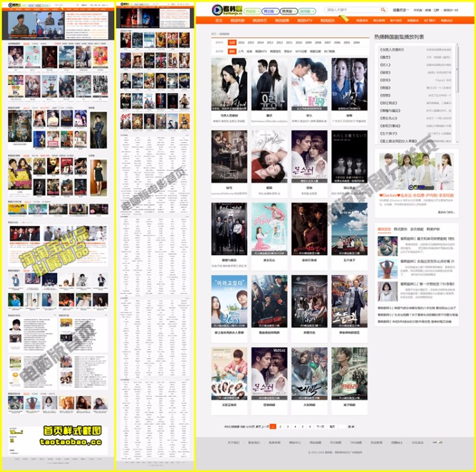
Task: Open the kb20.cc monster drama poster
Action: tap(269, 374)
